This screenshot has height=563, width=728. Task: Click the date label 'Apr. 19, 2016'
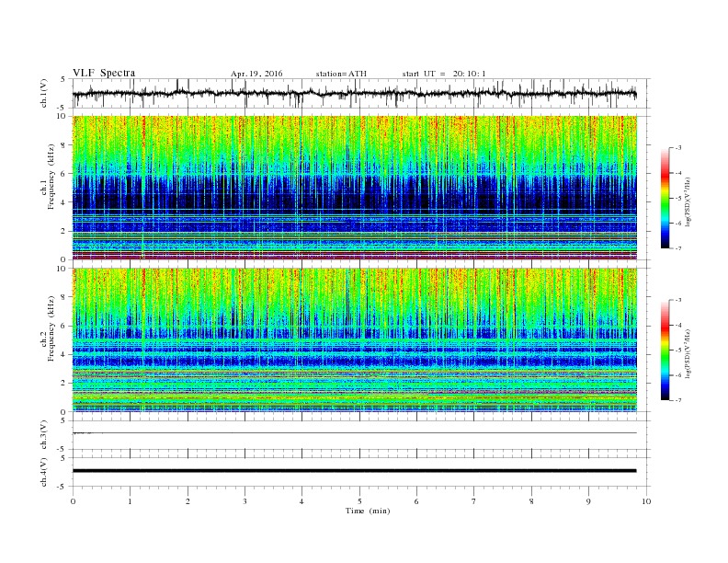(256, 74)
